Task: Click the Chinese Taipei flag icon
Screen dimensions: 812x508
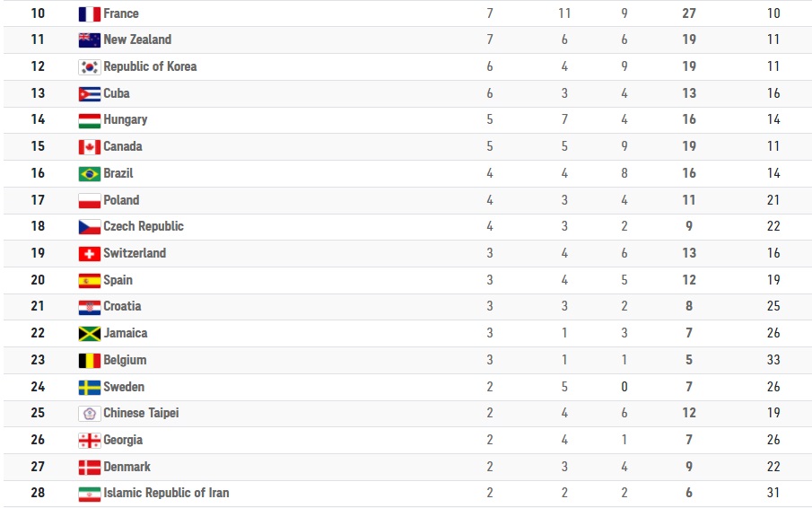Action: (89, 414)
